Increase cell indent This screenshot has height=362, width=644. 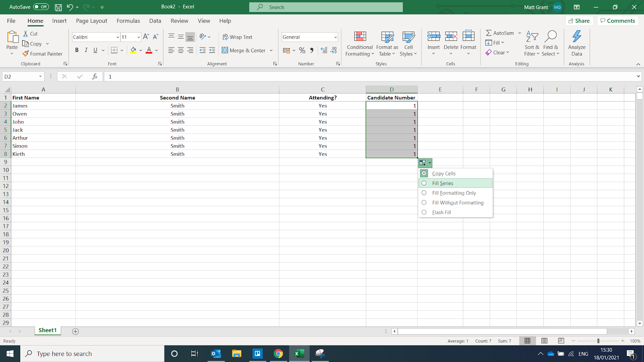(212, 50)
